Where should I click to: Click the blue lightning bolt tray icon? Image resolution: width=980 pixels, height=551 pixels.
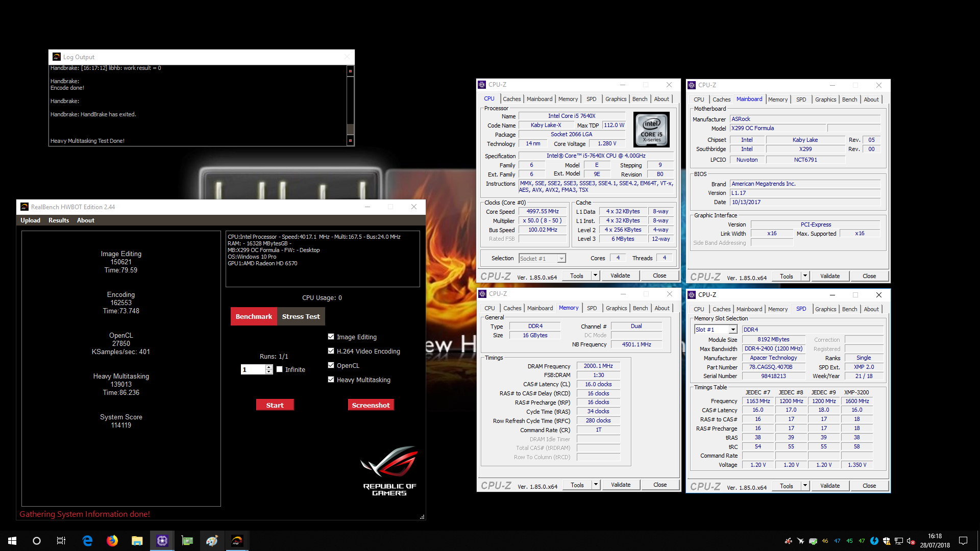[874, 541]
